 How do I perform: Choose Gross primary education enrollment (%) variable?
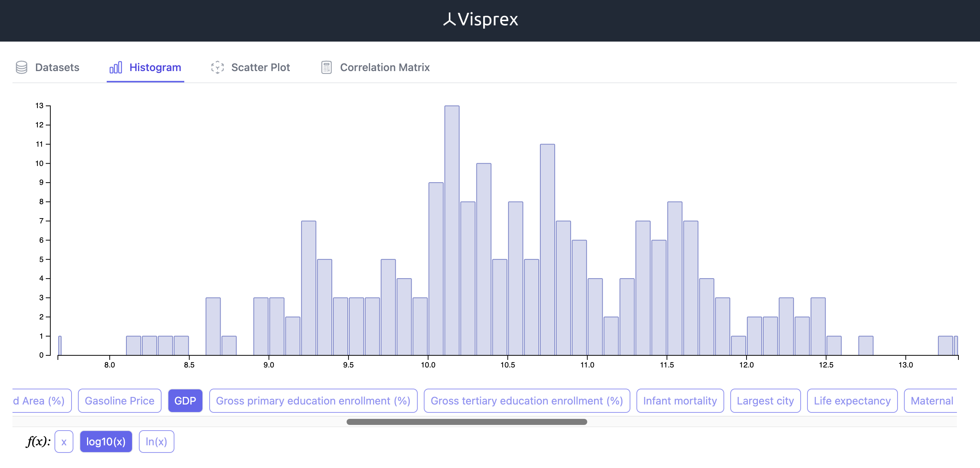point(313,401)
